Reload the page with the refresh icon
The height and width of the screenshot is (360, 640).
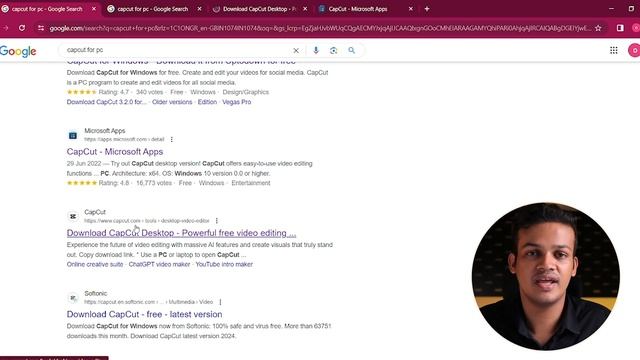point(22,28)
